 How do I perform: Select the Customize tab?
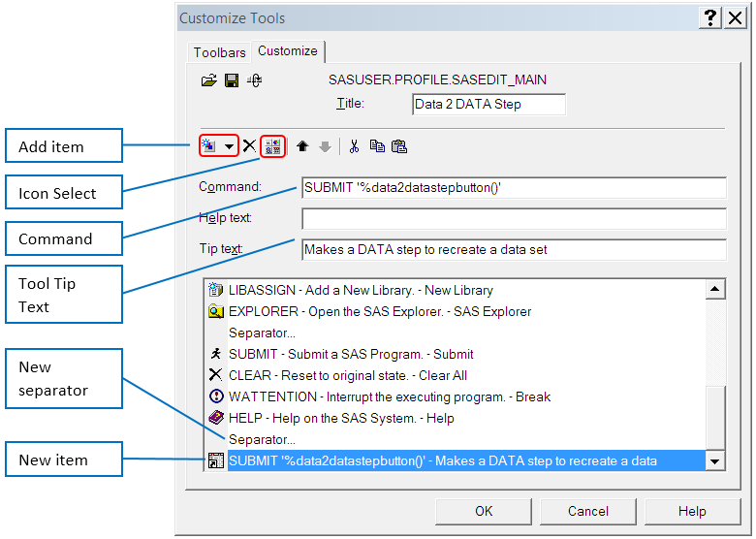[288, 51]
